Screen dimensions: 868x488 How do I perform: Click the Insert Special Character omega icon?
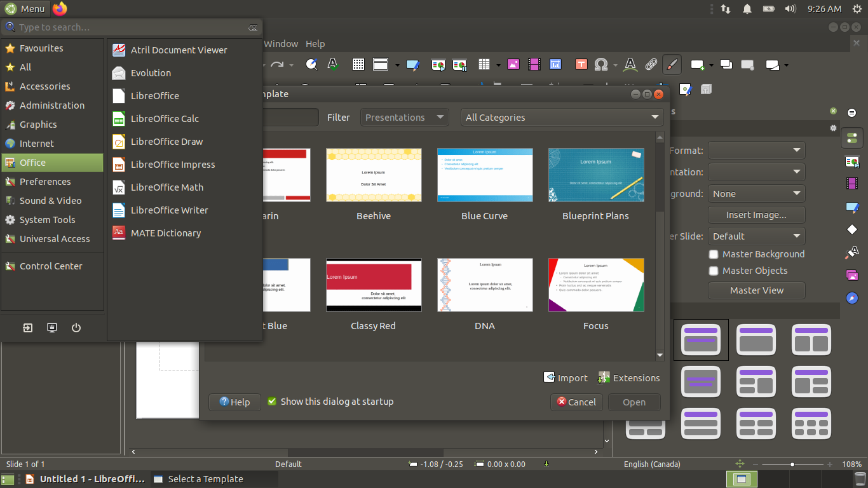click(600, 64)
